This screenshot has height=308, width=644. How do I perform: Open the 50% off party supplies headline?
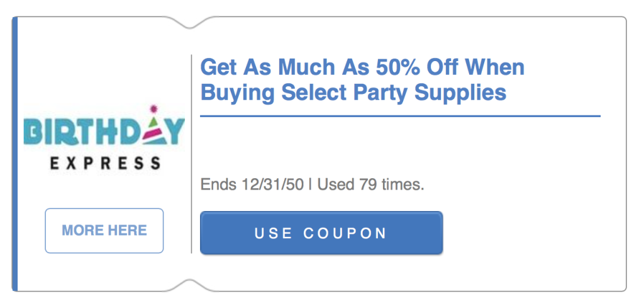pos(362,80)
